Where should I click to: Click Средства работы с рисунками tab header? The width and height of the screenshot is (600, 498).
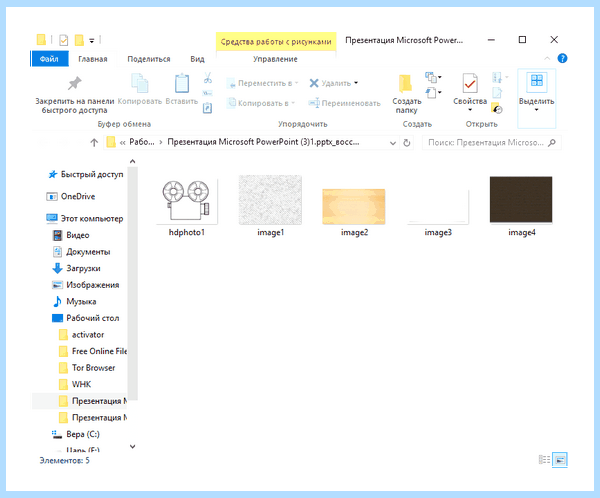point(276,42)
